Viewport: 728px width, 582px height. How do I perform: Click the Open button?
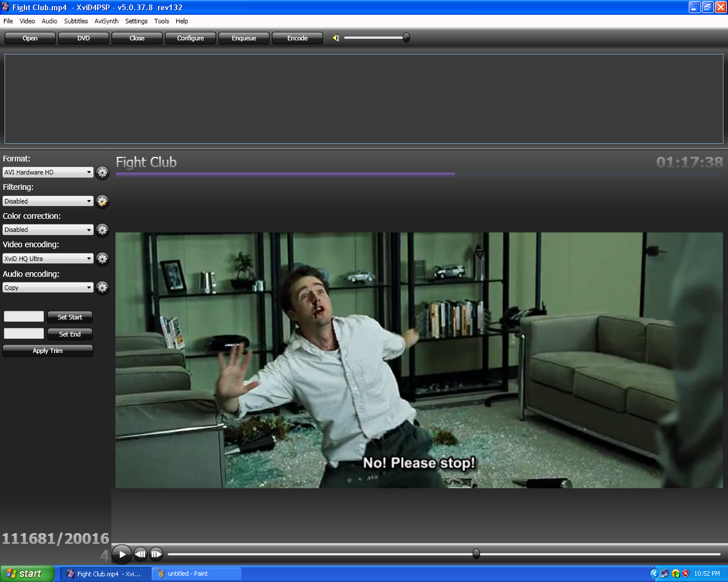(x=30, y=38)
